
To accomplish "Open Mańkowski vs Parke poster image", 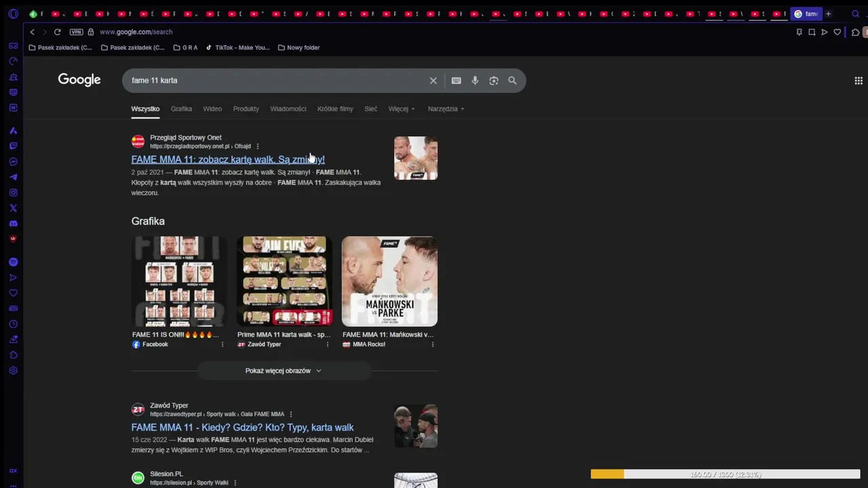I will pyautogui.click(x=389, y=281).
